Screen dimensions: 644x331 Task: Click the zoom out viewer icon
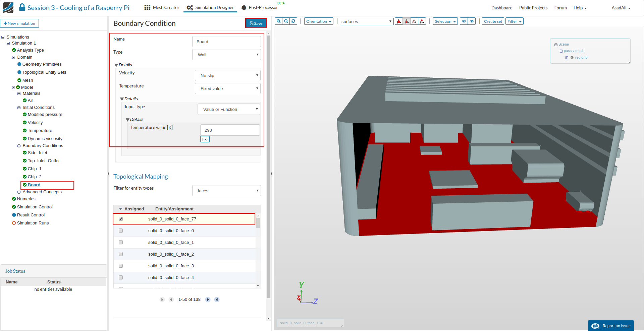tap(286, 21)
